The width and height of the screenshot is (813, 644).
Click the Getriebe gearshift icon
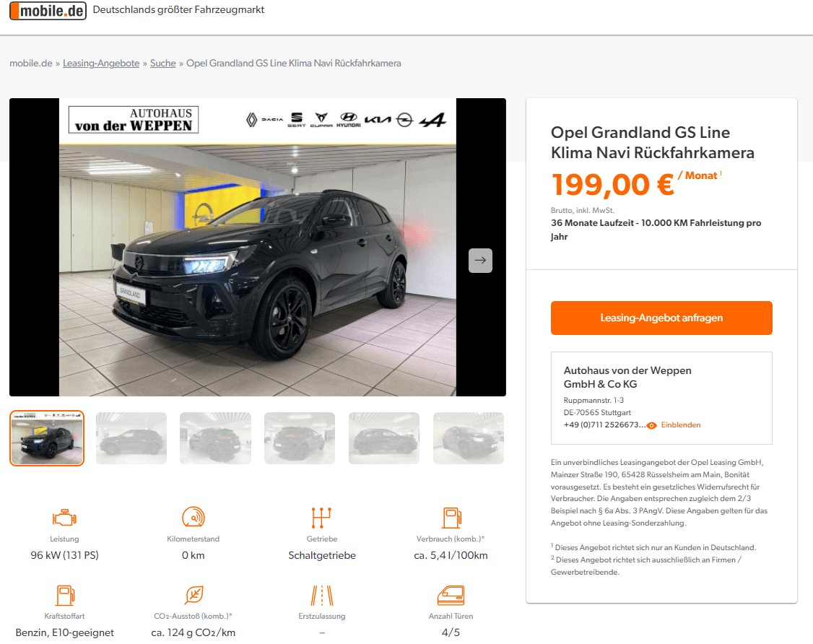[x=321, y=518]
